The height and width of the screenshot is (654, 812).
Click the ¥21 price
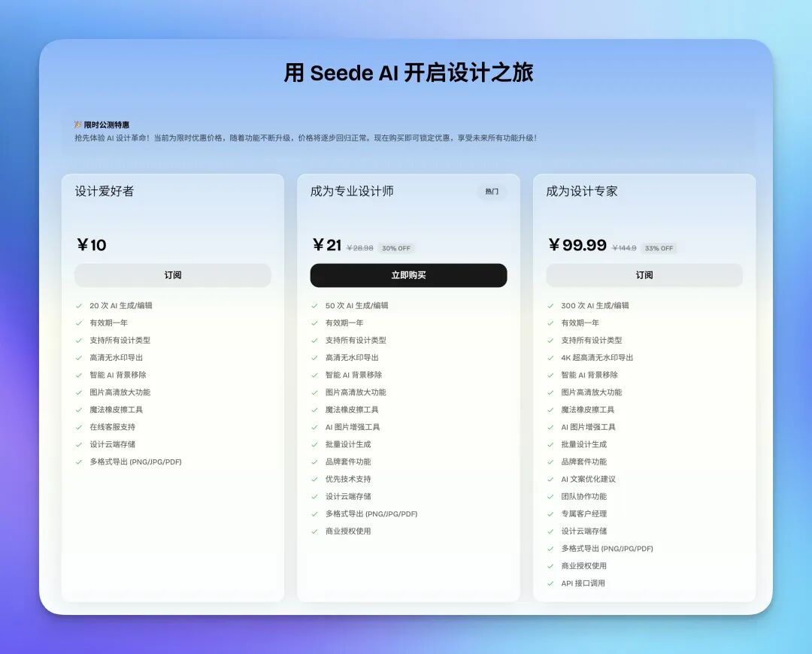click(x=327, y=245)
